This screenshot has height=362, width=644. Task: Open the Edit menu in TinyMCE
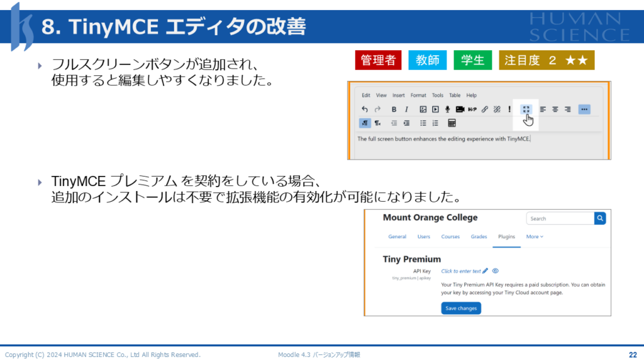(366, 96)
